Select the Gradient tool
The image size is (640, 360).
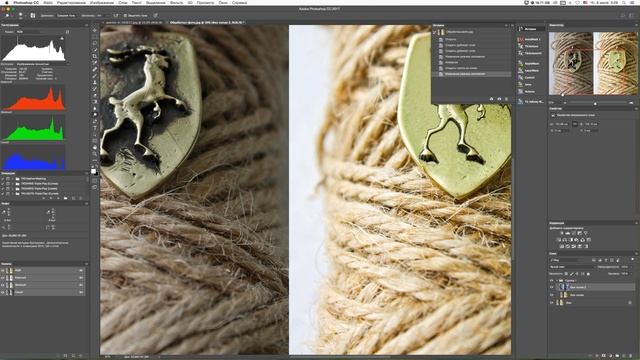[95, 102]
